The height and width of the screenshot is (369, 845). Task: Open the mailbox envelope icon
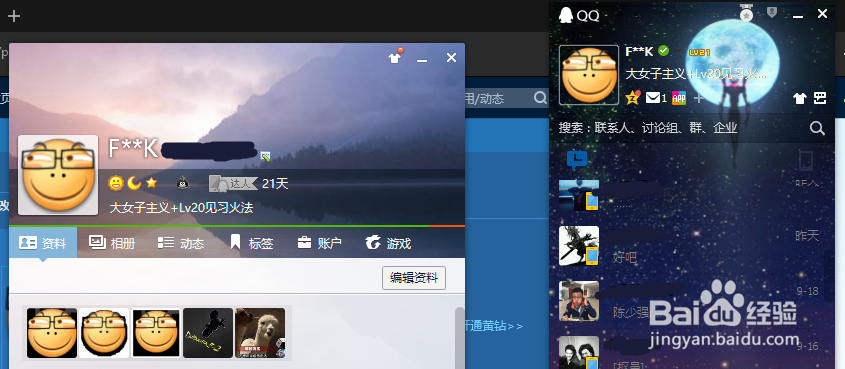click(654, 98)
